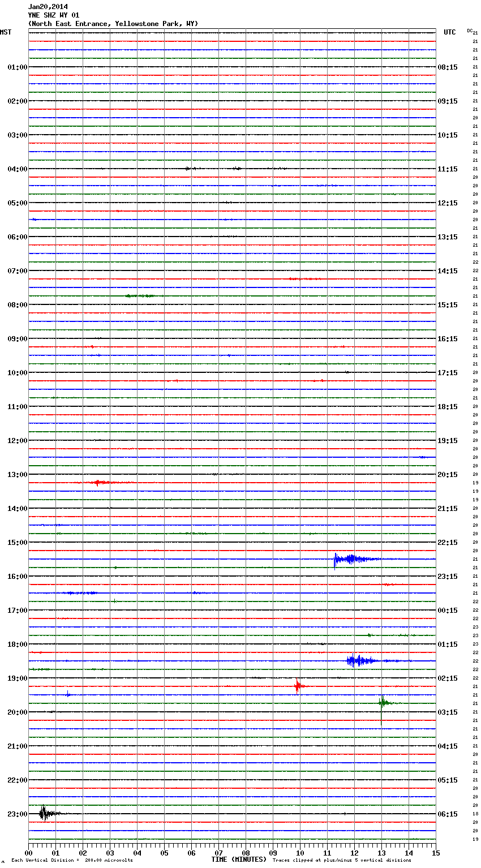This screenshot has height=868, width=481.
Task: Click the 03:15 UTC time label
Action: click(448, 712)
